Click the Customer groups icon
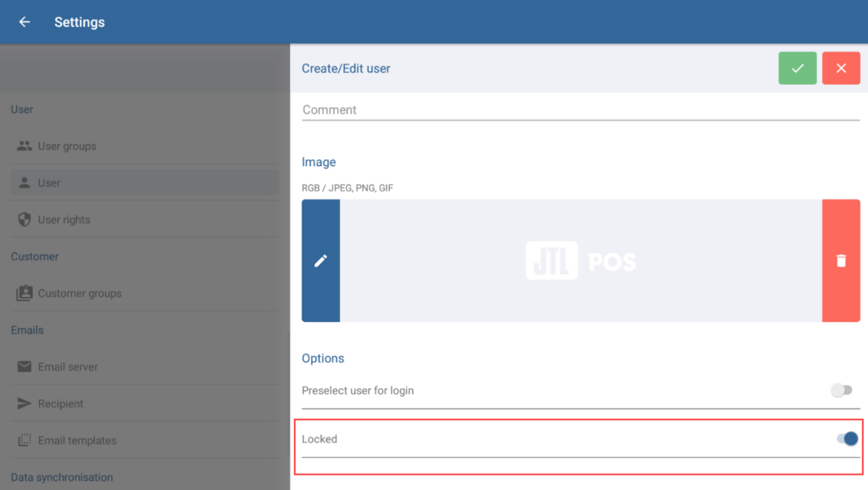The image size is (868, 490). point(25,293)
